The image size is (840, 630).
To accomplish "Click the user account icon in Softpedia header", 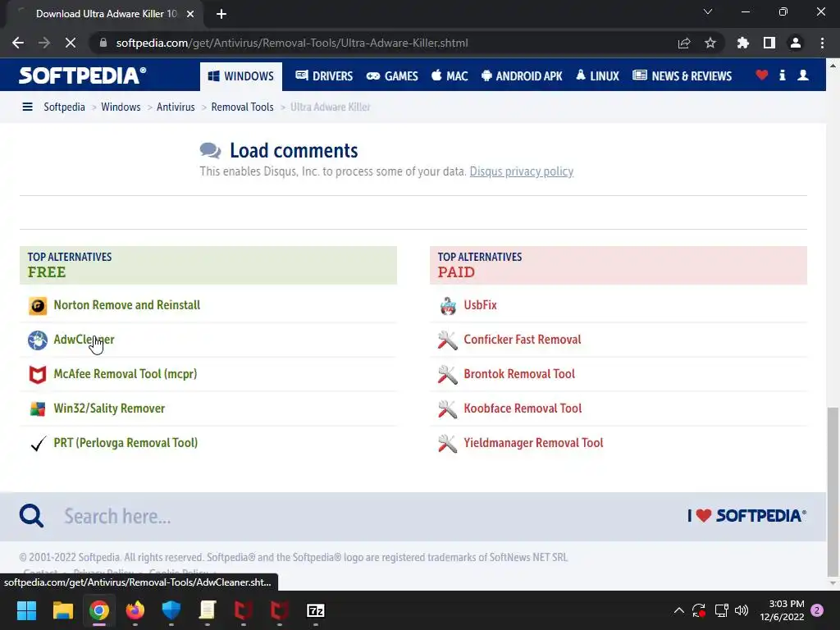I will [803, 75].
